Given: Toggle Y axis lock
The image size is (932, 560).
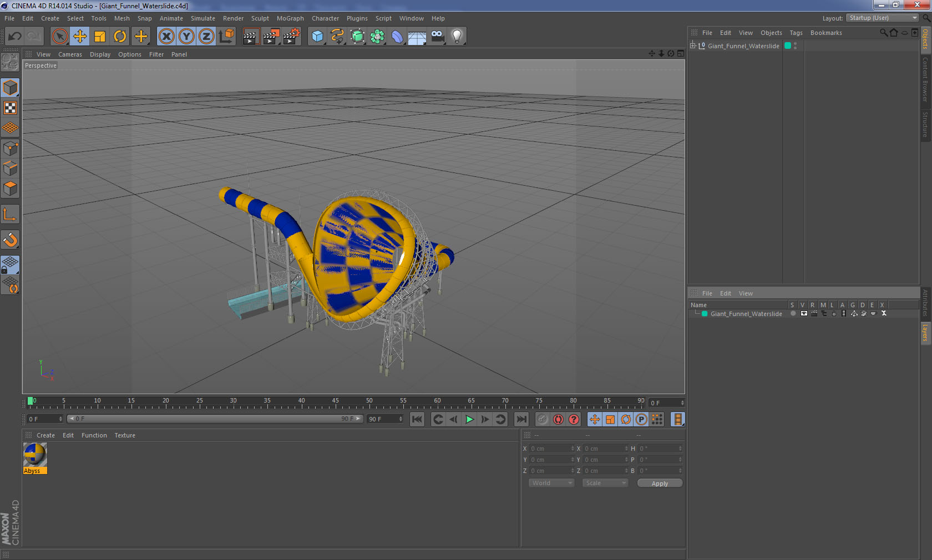Looking at the screenshot, I should tap(186, 37).
